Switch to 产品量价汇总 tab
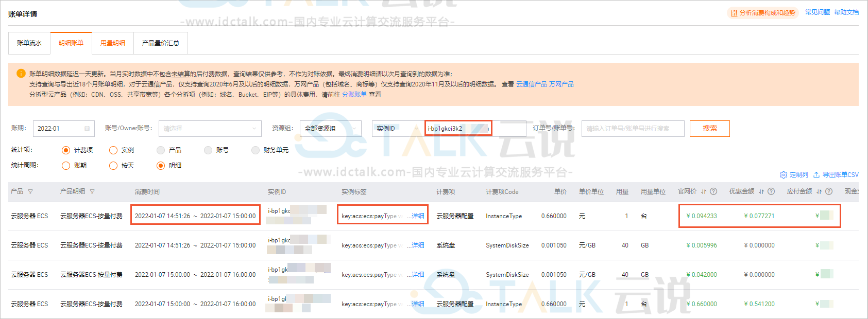This screenshot has width=868, height=319. tap(161, 43)
